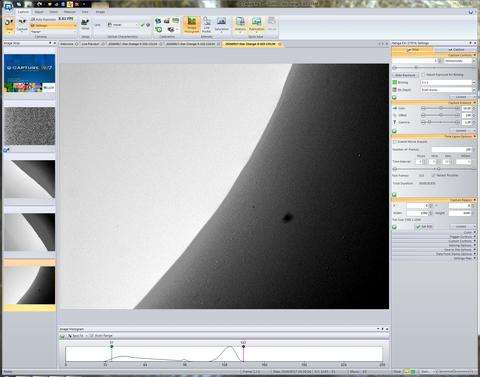480x377 pixels.
Task: Open the Line Profile tool
Action: point(207,25)
